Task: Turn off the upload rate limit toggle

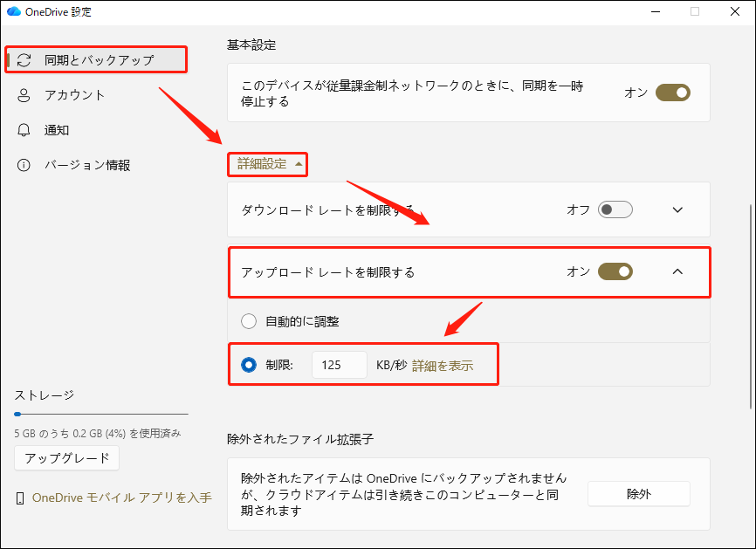Action: 615,271
